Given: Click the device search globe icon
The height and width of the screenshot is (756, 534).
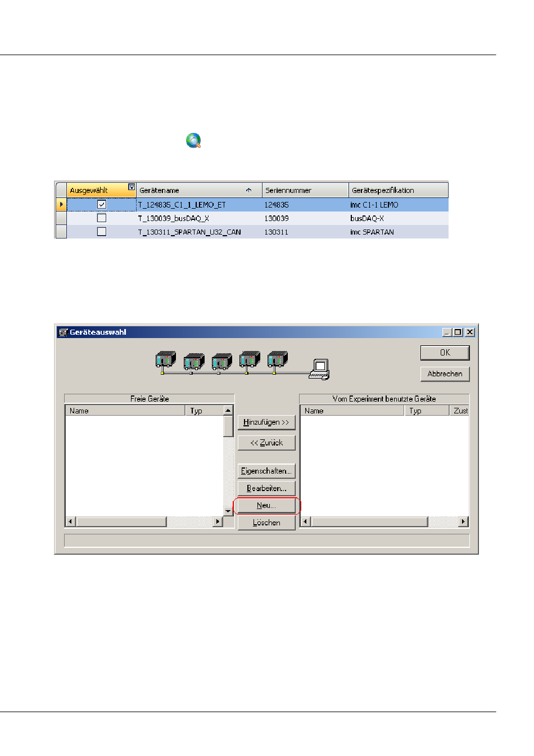Looking at the screenshot, I should tap(193, 141).
